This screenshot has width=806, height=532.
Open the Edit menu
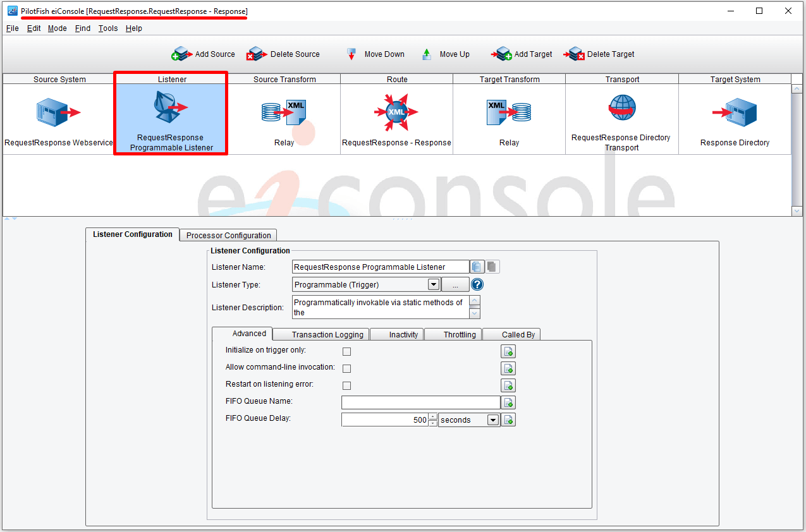click(x=34, y=28)
